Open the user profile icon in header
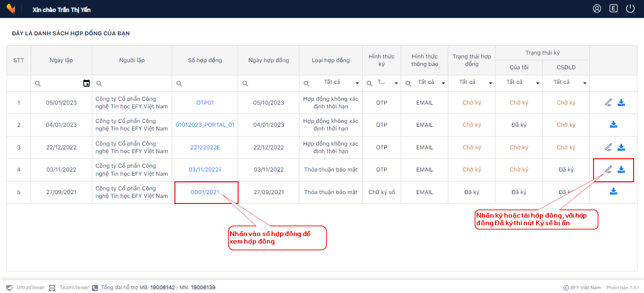The width and height of the screenshot is (644, 293). [597, 8]
